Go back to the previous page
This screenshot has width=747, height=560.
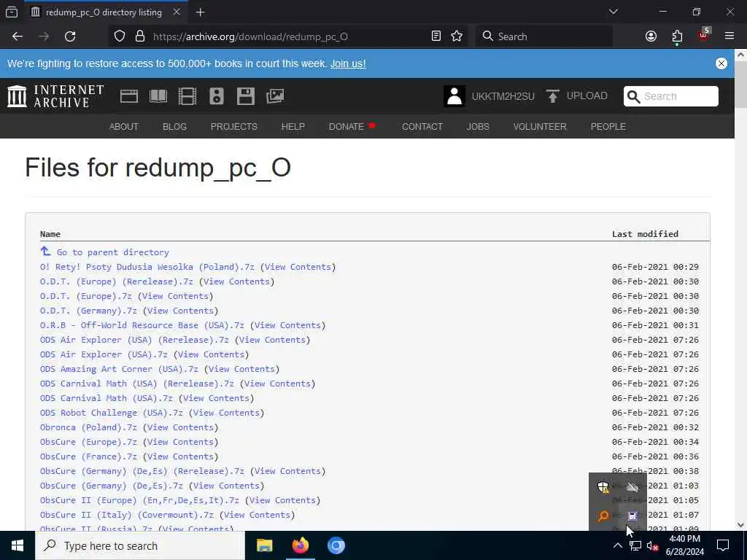[x=18, y=36]
